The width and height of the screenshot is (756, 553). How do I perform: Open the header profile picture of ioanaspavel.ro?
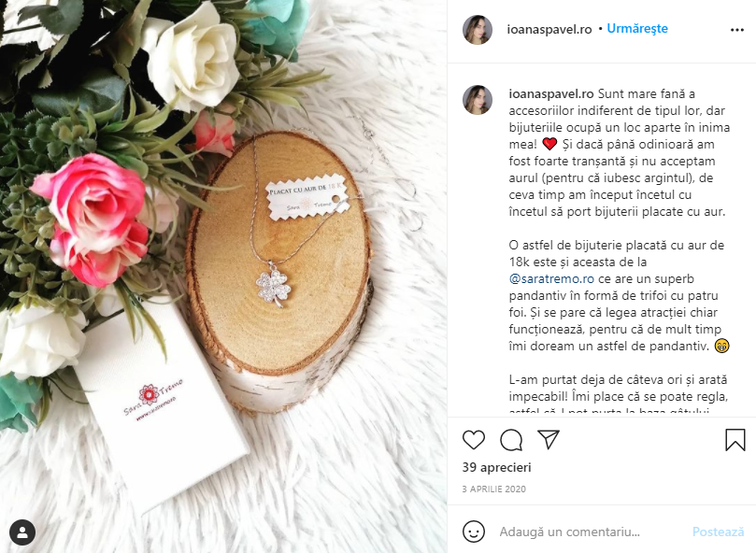click(478, 29)
